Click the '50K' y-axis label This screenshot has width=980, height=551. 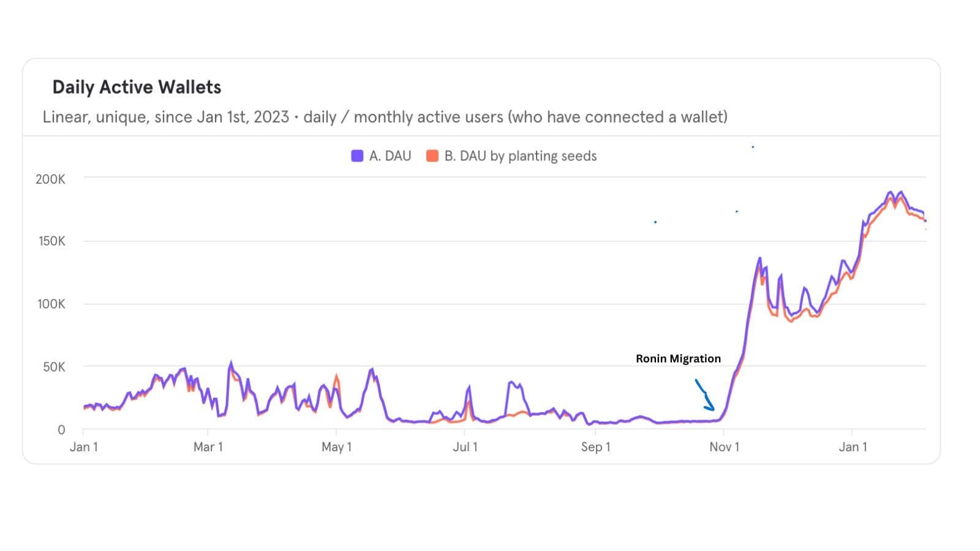point(54,367)
